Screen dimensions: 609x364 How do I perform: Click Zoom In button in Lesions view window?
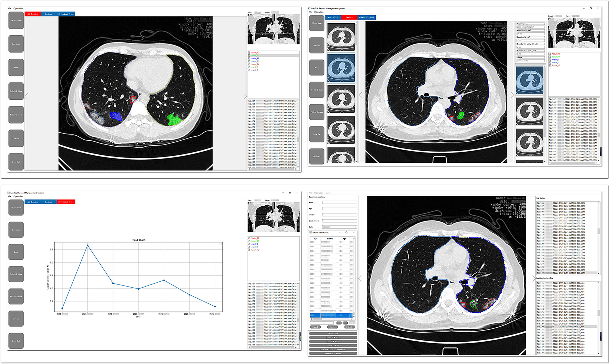click(317, 134)
